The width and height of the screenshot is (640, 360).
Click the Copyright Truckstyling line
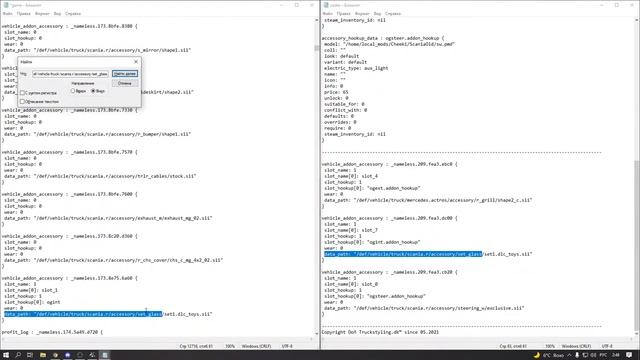(x=380, y=332)
